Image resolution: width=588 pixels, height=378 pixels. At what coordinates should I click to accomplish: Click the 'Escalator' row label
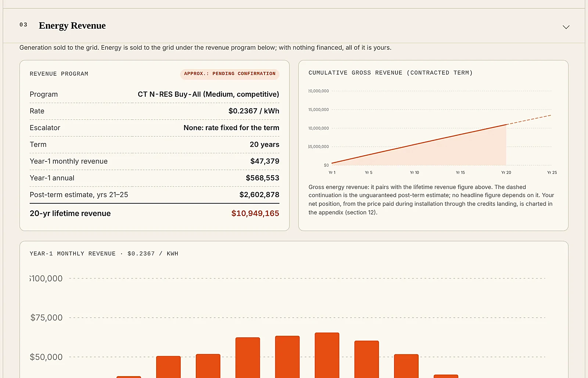45,128
